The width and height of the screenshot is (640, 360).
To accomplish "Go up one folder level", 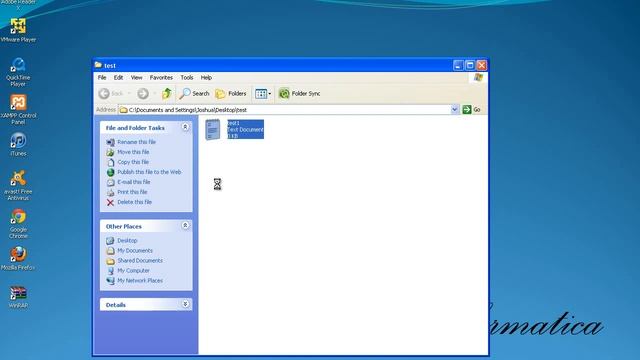I will click(x=167, y=93).
